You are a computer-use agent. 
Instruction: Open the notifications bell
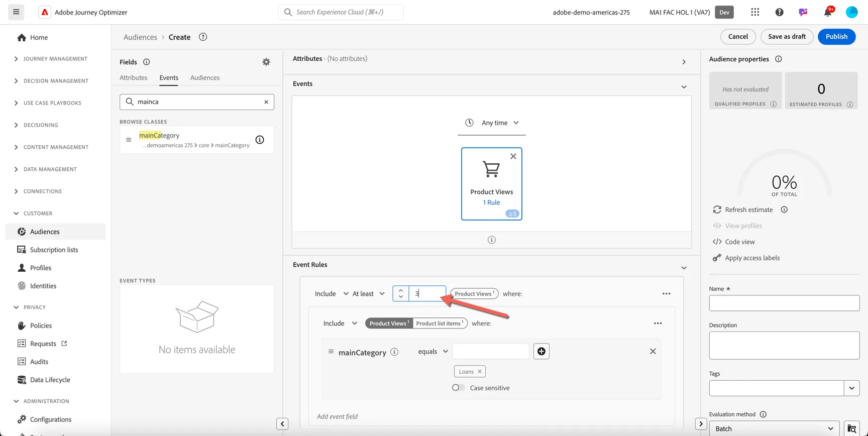tap(828, 12)
